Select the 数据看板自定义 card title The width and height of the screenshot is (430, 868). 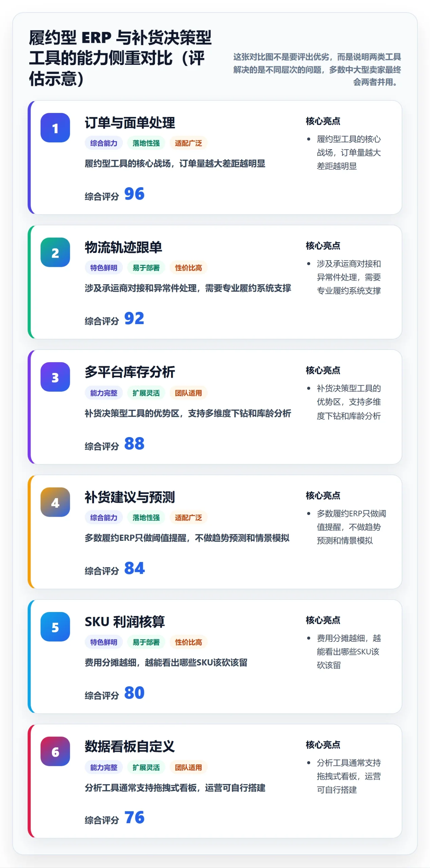pos(130,747)
